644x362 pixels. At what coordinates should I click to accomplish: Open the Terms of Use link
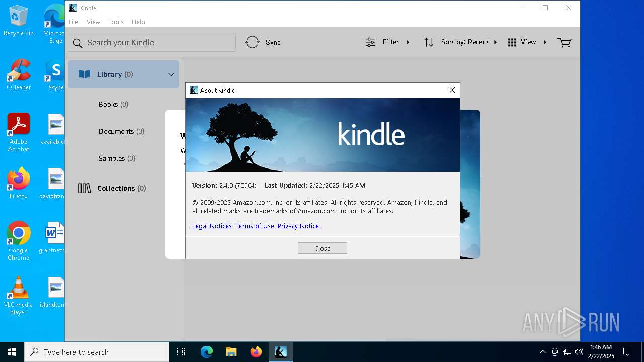(x=255, y=226)
